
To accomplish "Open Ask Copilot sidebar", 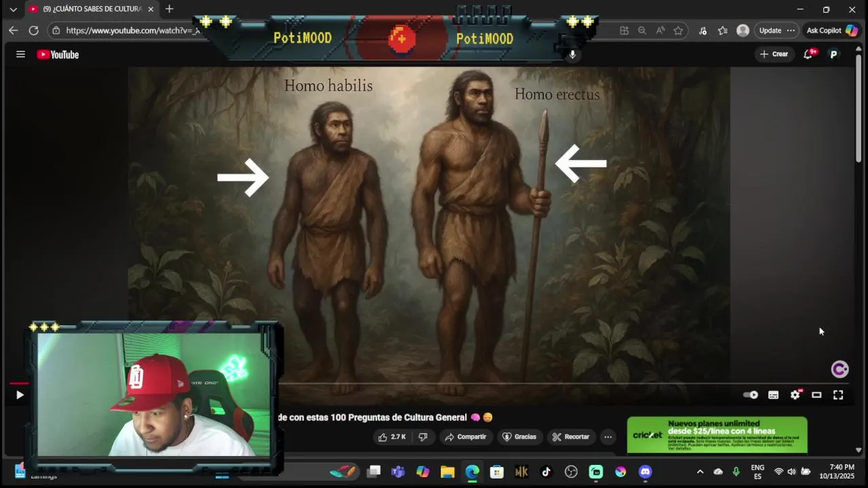I will tap(832, 30).
